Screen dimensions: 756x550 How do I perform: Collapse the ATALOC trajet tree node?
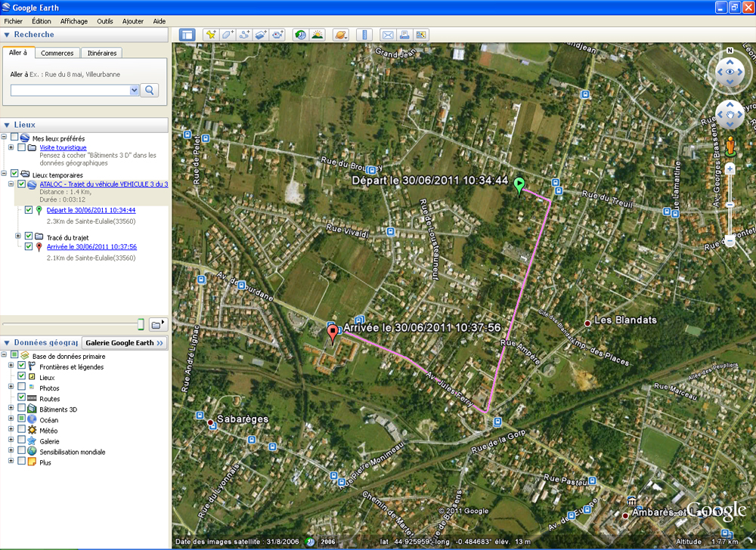tap(11, 184)
